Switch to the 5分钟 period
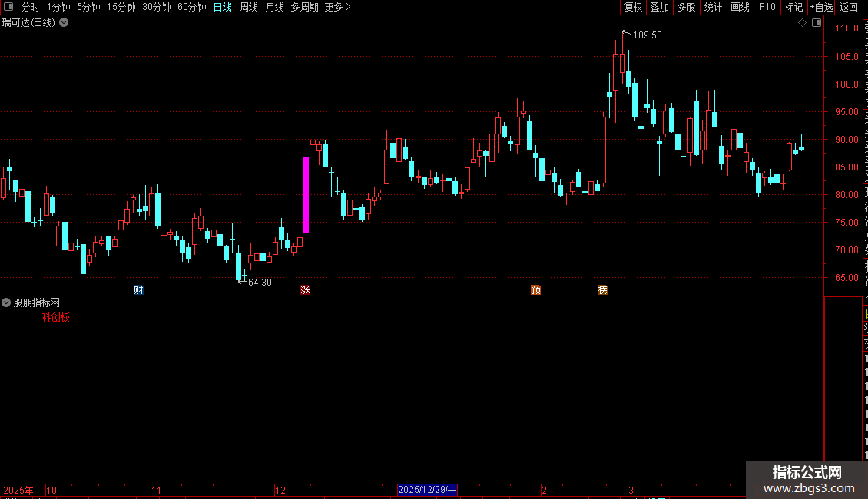This screenshot has height=499, width=868. [x=88, y=7]
